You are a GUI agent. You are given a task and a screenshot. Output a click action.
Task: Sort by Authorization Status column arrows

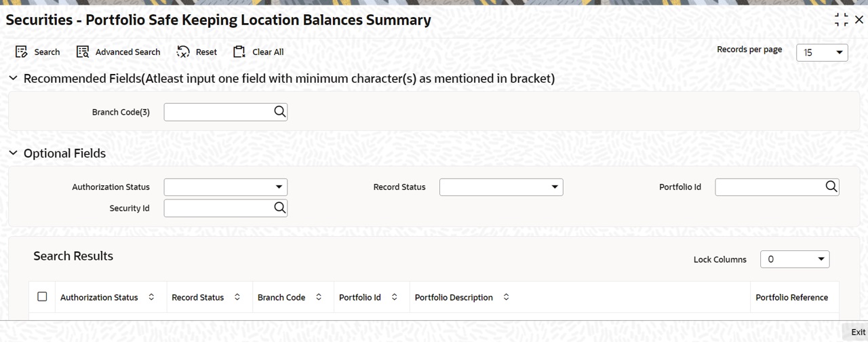pos(151,297)
